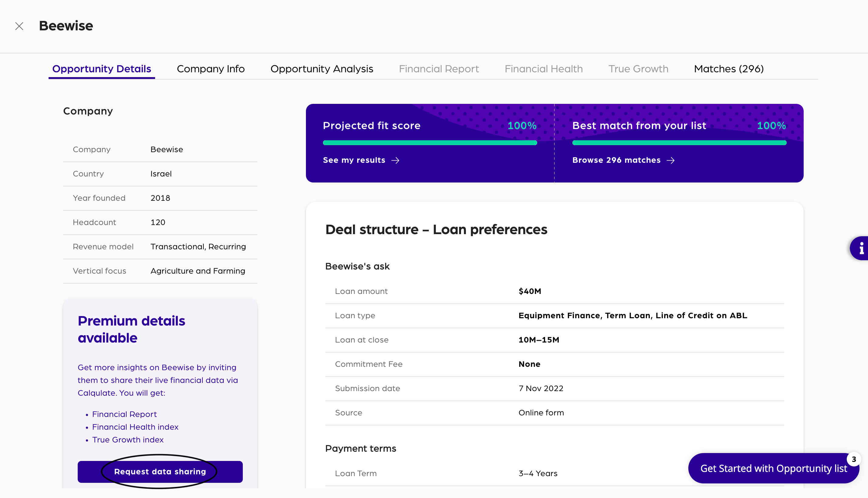868x498 pixels.
Task: Click the Loan type value row
Action: [632, 316]
